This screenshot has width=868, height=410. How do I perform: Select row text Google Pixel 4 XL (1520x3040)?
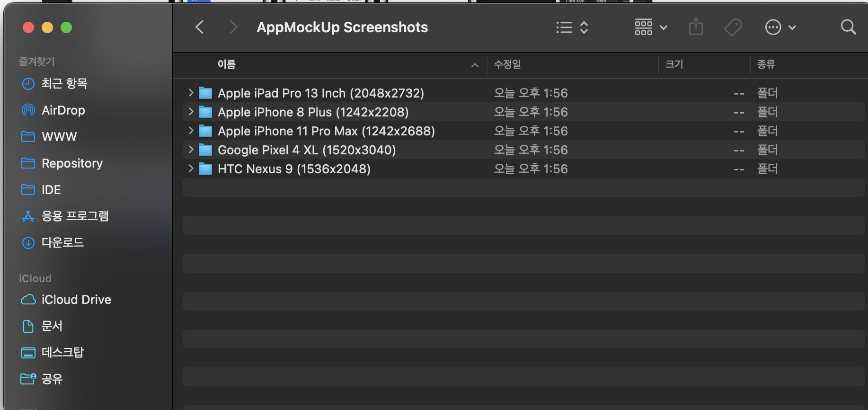tap(307, 150)
